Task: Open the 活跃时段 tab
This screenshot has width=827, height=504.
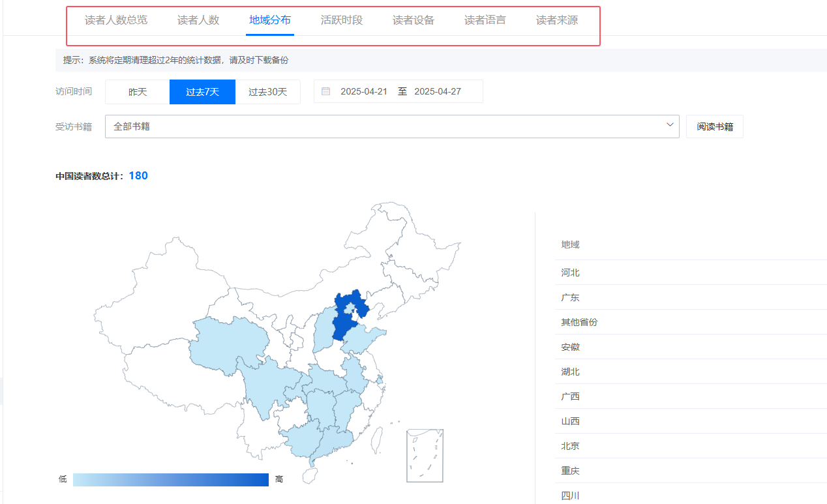Action: [341, 20]
